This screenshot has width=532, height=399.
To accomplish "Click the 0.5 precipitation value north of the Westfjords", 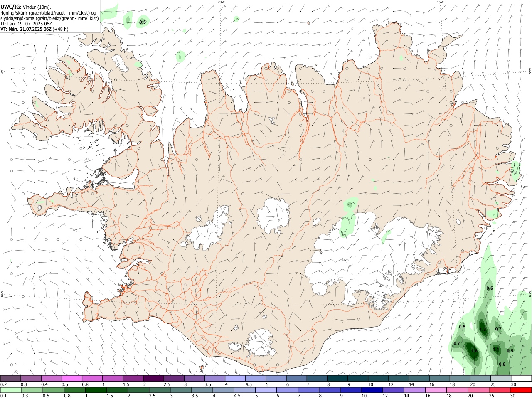I will pos(143,22).
